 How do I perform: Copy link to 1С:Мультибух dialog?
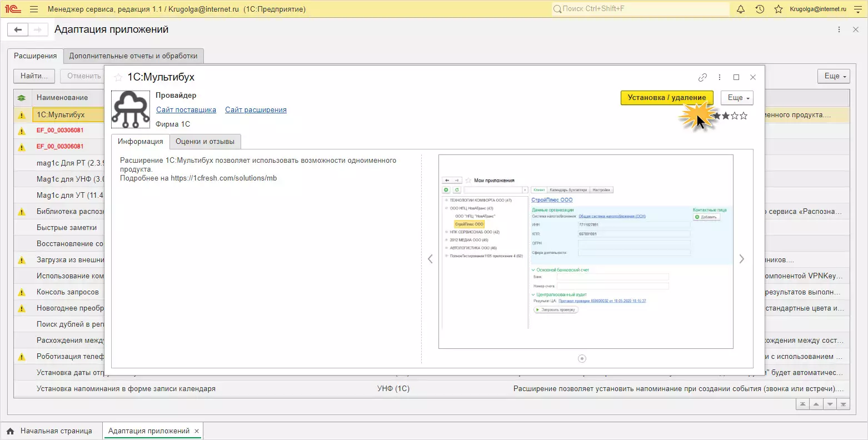(x=702, y=77)
